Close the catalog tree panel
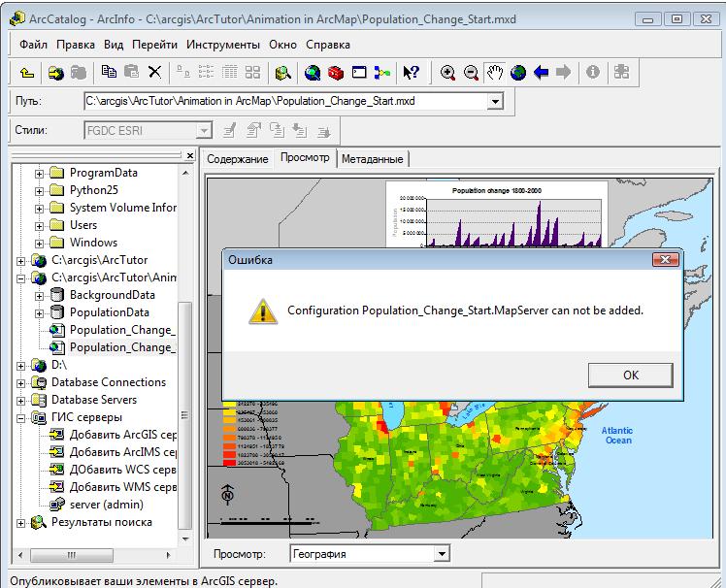726x588 pixels. (190, 155)
